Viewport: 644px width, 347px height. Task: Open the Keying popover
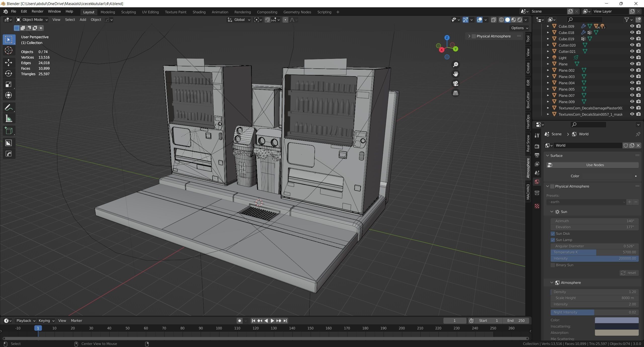tap(46, 321)
